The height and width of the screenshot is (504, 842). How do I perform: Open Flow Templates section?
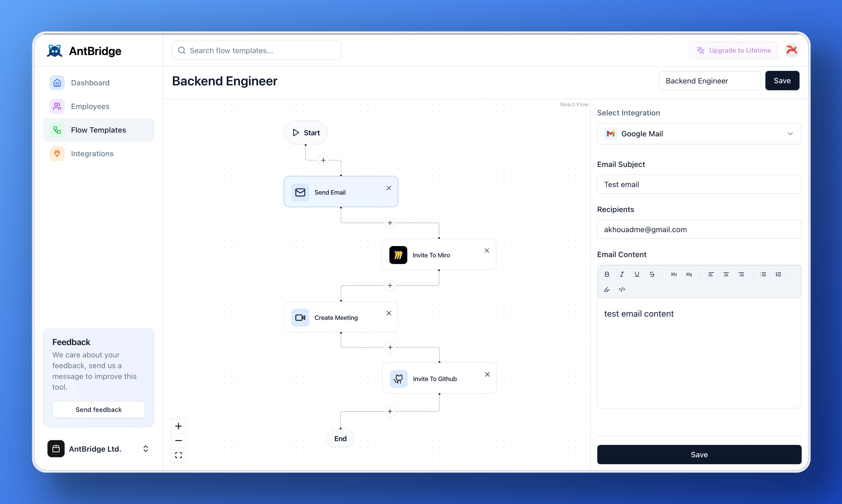pyautogui.click(x=99, y=130)
